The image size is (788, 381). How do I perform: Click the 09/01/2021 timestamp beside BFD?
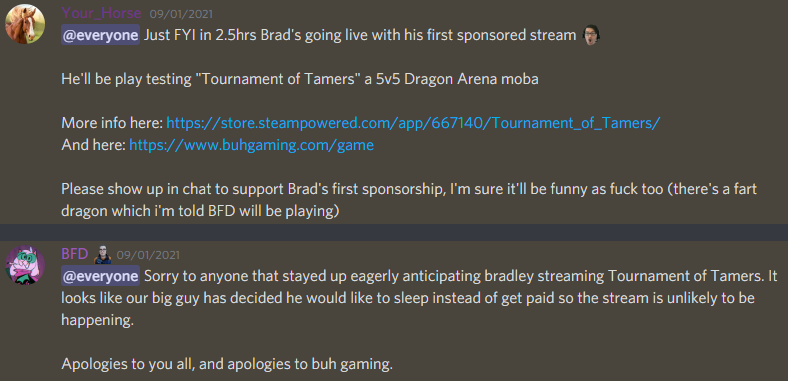click(x=148, y=255)
